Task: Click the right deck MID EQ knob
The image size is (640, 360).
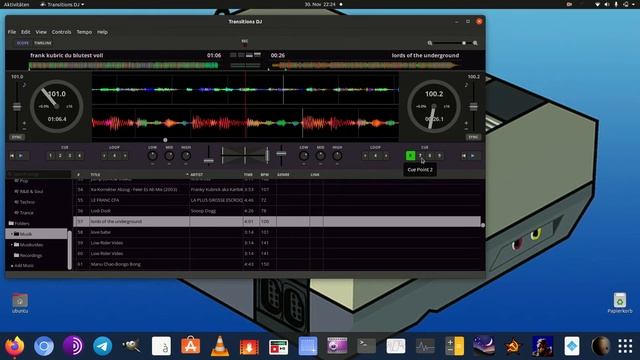Action: click(x=320, y=156)
